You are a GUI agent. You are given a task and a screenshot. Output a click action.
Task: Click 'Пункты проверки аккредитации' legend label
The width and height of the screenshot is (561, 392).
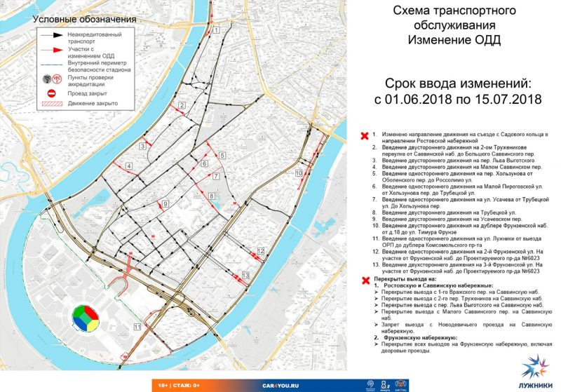point(90,81)
